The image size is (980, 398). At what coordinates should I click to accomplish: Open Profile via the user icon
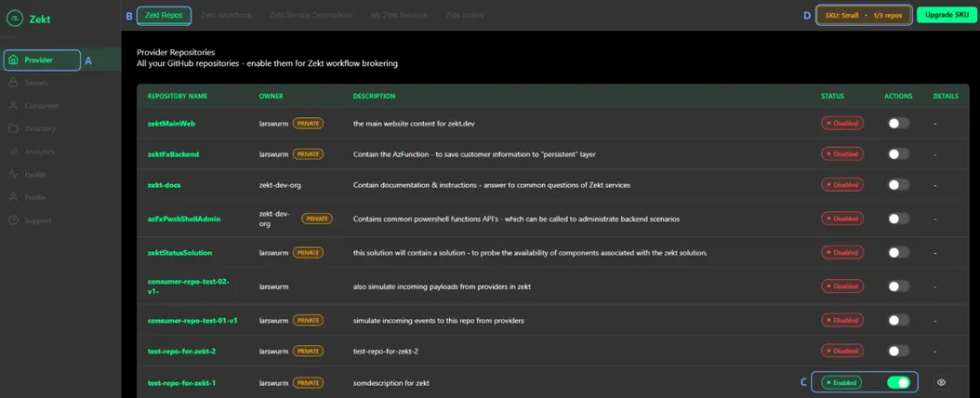click(x=14, y=197)
